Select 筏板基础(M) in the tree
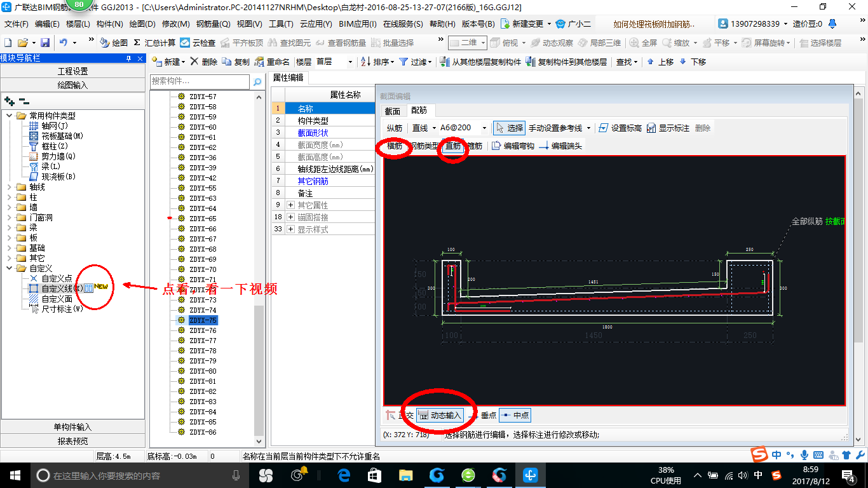This screenshot has height=488, width=868. (56, 136)
